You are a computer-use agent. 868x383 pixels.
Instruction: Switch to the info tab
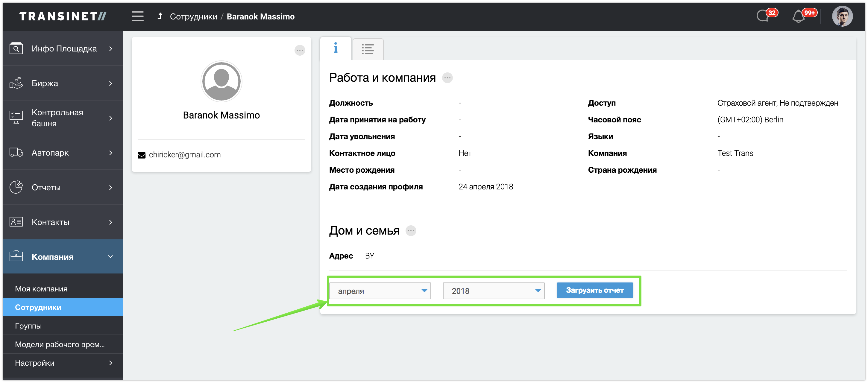335,48
